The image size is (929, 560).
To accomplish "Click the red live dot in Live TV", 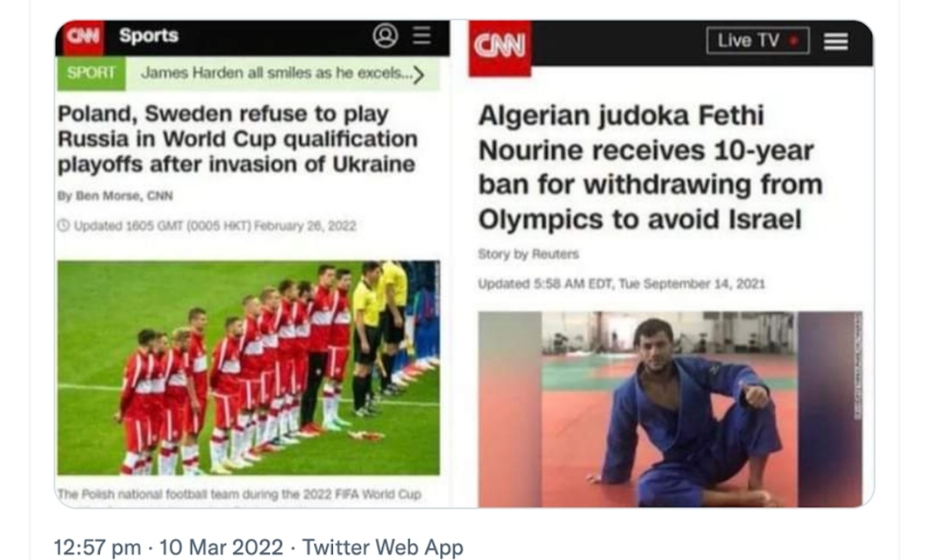I will click(794, 41).
